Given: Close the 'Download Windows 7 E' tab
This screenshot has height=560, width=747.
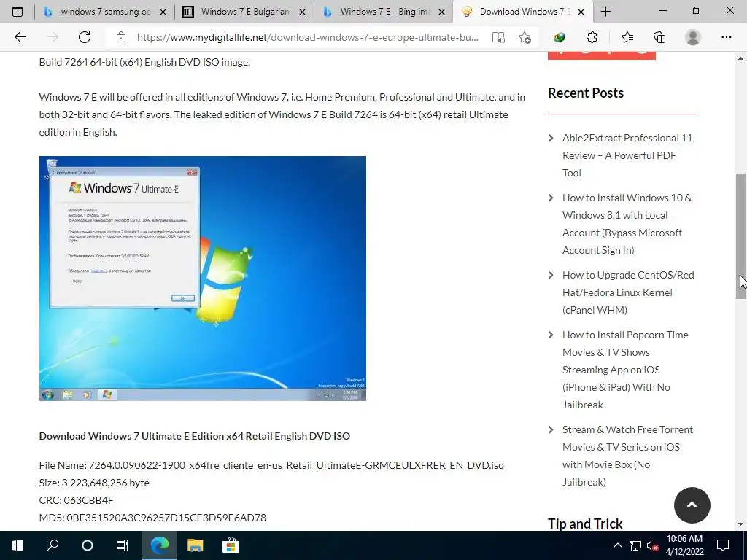Looking at the screenshot, I should pos(581,12).
